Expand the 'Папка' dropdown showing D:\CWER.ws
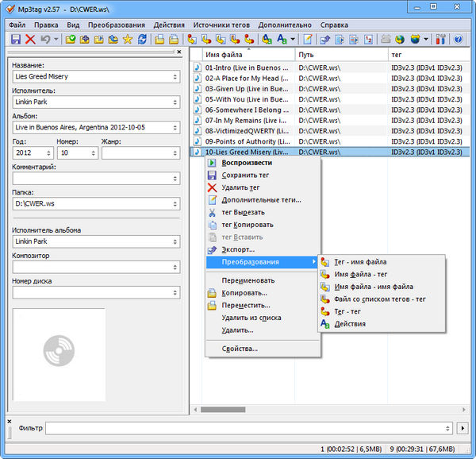The height and width of the screenshot is (459, 476). click(x=175, y=204)
